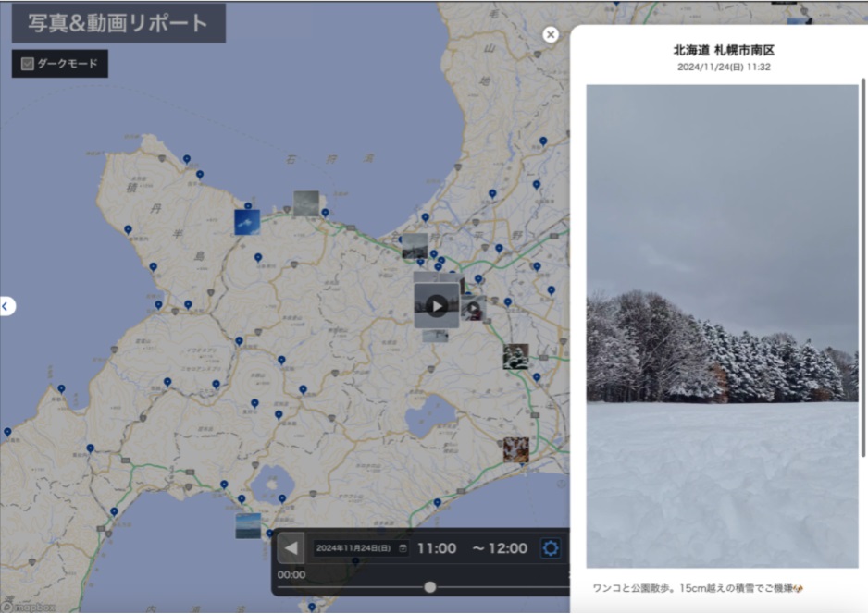Screen dimensions: 868x614
Task: Click the 11:00 start time
Action: pos(436,548)
